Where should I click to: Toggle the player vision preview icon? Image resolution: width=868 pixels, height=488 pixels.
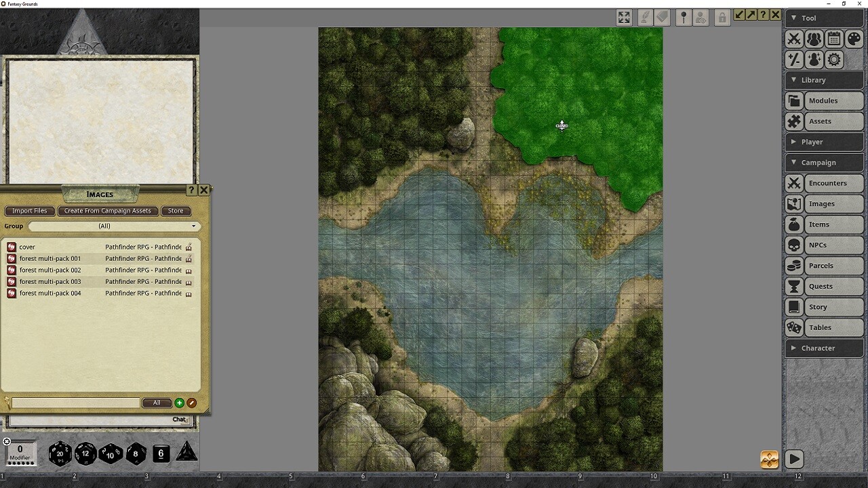pyautogui.click(x=701, y=17)
